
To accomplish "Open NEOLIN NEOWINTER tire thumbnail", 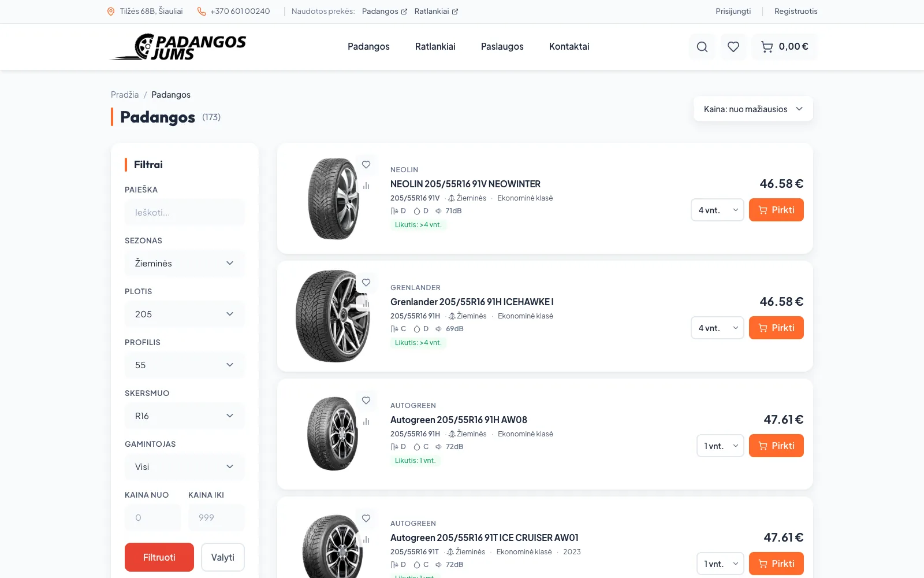I will (333, 198).
